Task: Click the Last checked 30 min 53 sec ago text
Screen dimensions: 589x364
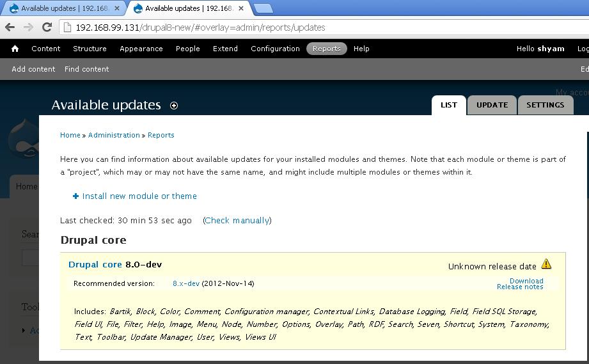Action: click(x=126, y=221)
